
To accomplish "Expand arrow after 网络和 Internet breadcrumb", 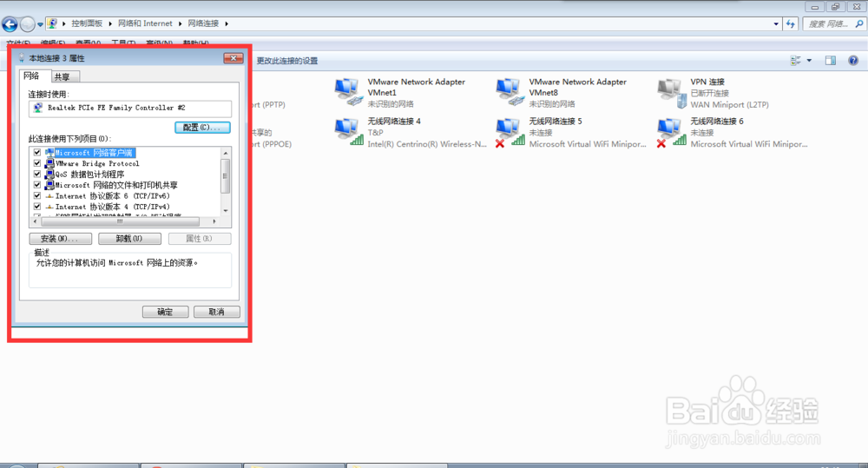I will pyautogui.click(x=180, y=23).
